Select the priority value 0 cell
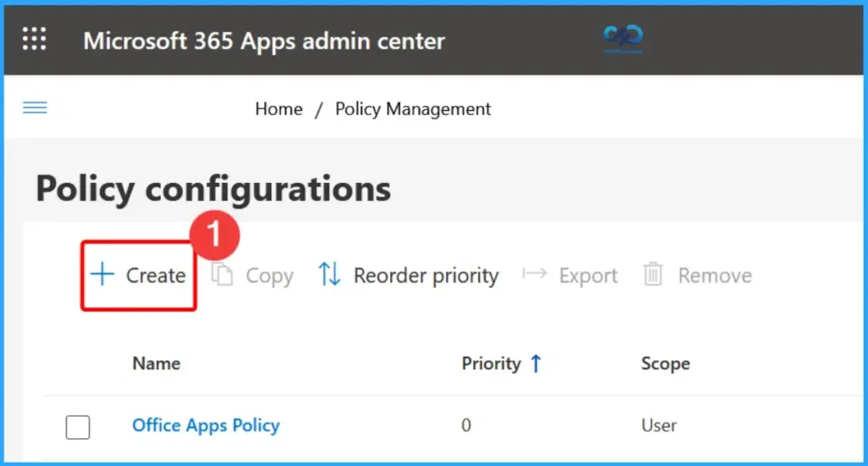 (466, 425)
